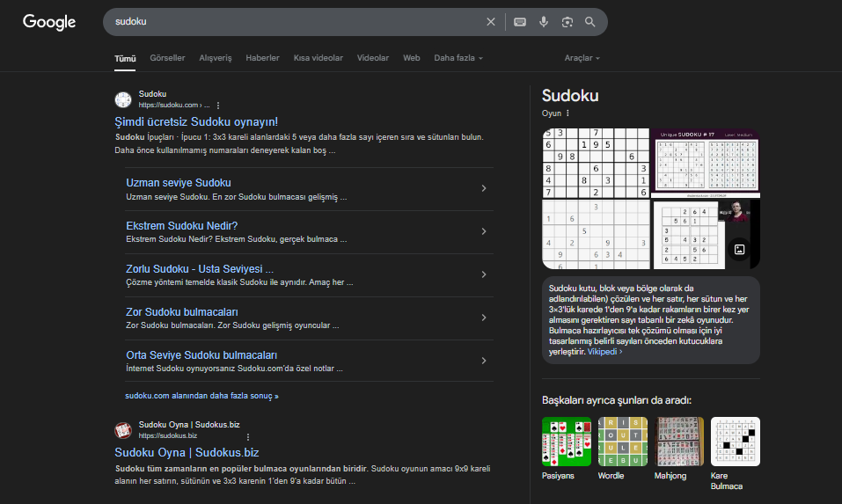Viewport: 842px width, 504px height.
Task: Open the Uzman seviye Sudoku link
Action: (x=179, y=183)
